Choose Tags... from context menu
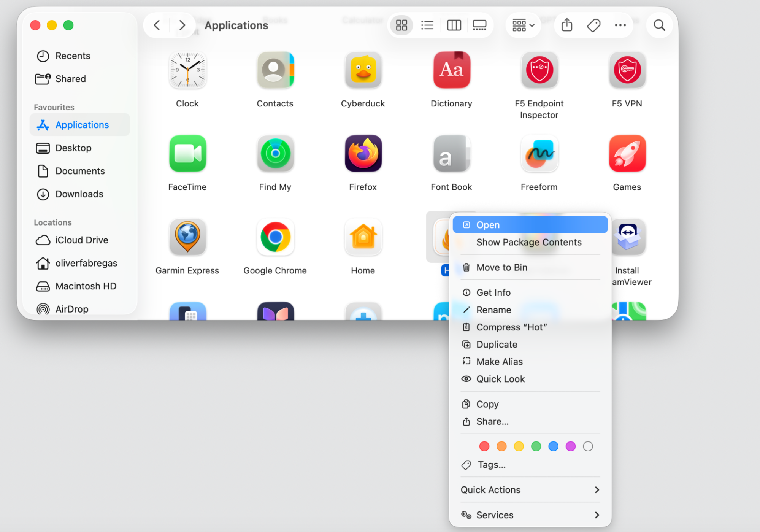Screen dimensions: 760x532 [530, 465]
